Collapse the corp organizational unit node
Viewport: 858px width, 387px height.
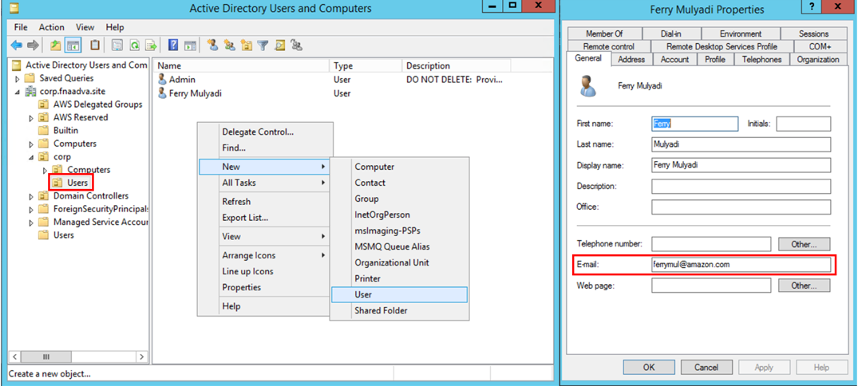point(31,157)
